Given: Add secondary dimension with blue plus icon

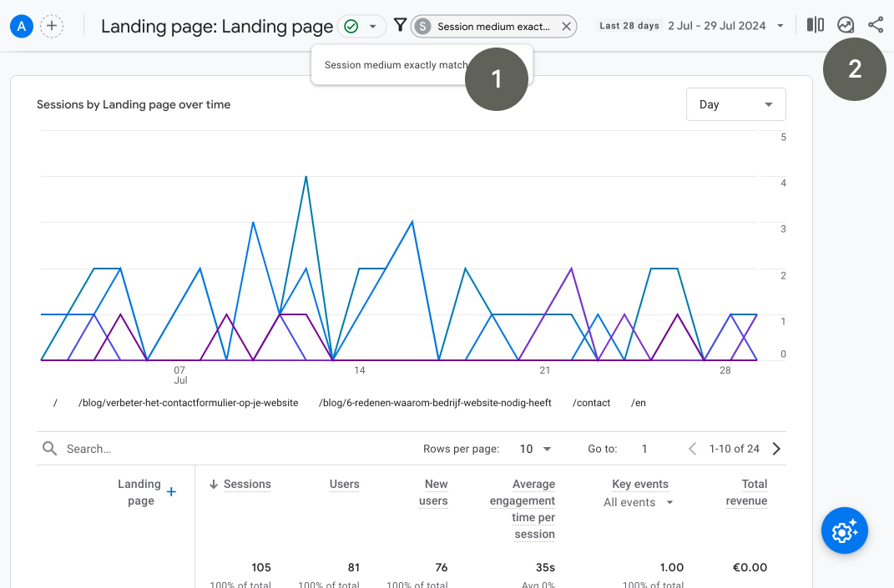Looking at the screenshot, I should (x=171, y=492).
